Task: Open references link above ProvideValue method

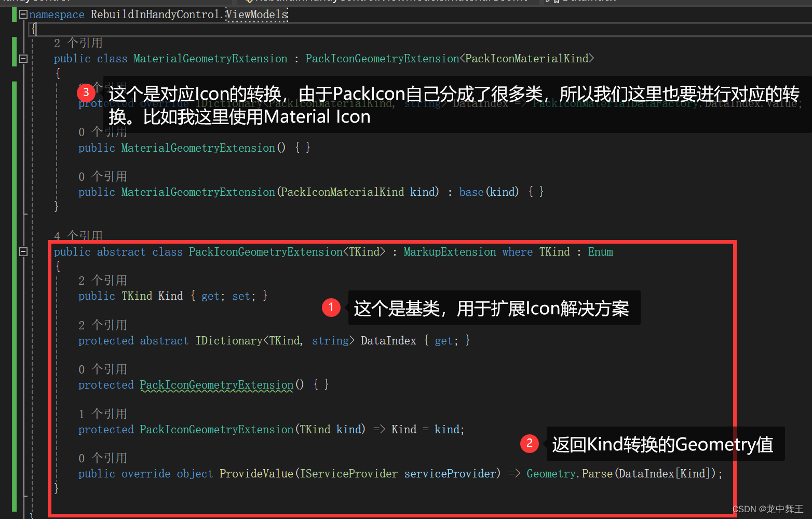Action: pos(103,458)
